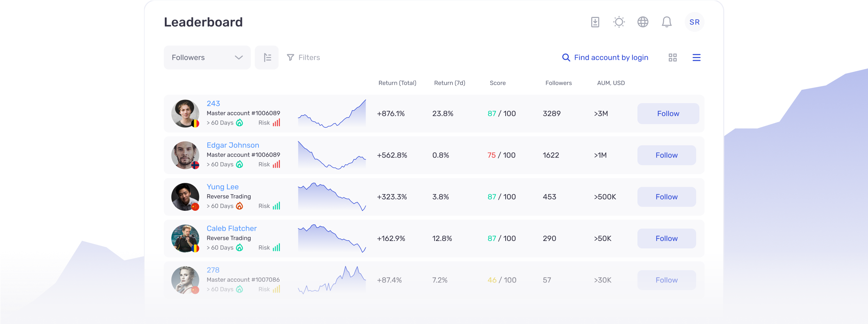The height and width of the screenshot is (324, 868).
Task: Follow Yung Lee
Action: pyautogui.click(x=667, y=197)
